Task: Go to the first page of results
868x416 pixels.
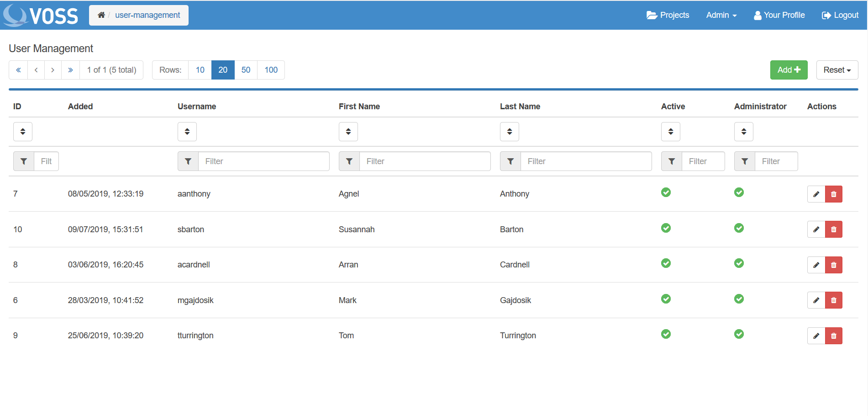Action: pyautogui.click(x=18, y=70)
